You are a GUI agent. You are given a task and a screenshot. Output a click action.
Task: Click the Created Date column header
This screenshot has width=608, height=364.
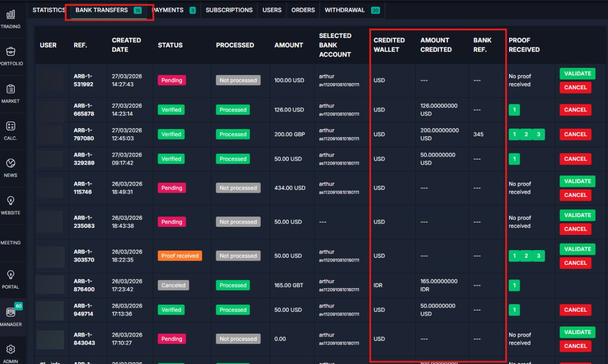(x=126, y=45)
